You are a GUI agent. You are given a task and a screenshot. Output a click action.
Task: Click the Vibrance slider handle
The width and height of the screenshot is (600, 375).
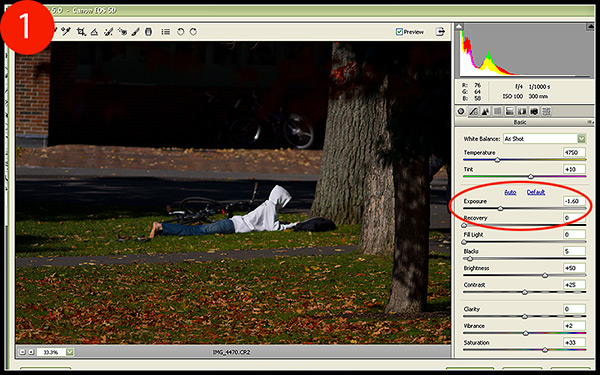526,333
